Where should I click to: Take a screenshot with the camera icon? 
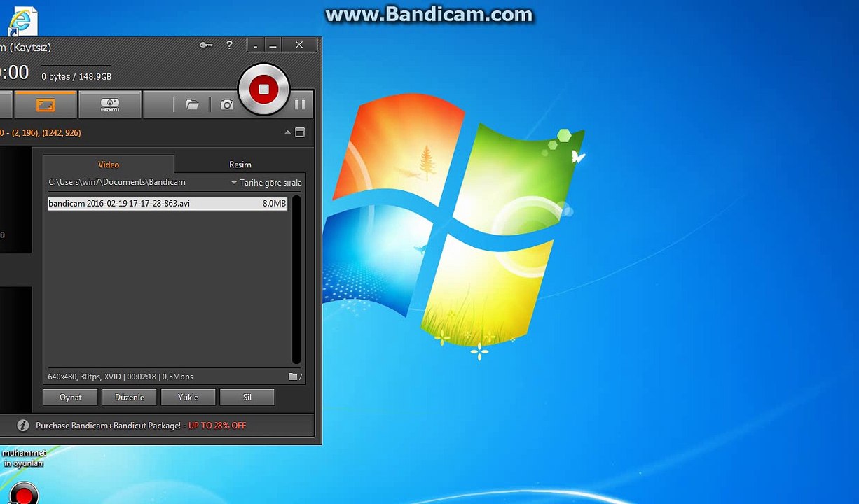tap(227, 104)
